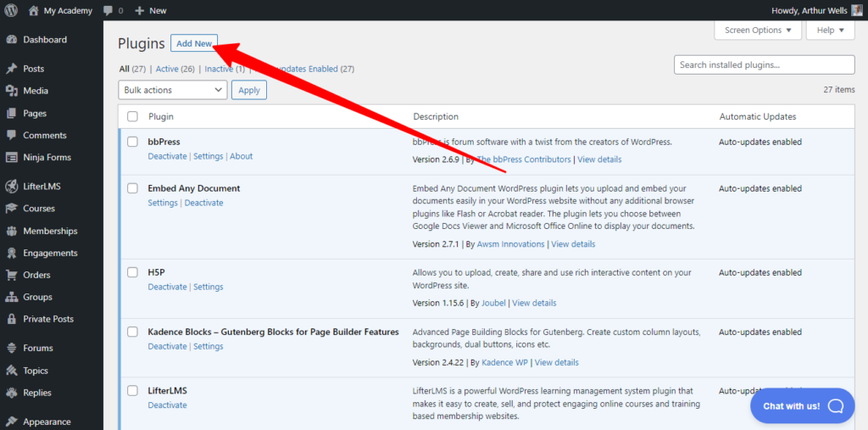
Task: Filter plugins by Inactive (1)
Action: tap(225, 70)
